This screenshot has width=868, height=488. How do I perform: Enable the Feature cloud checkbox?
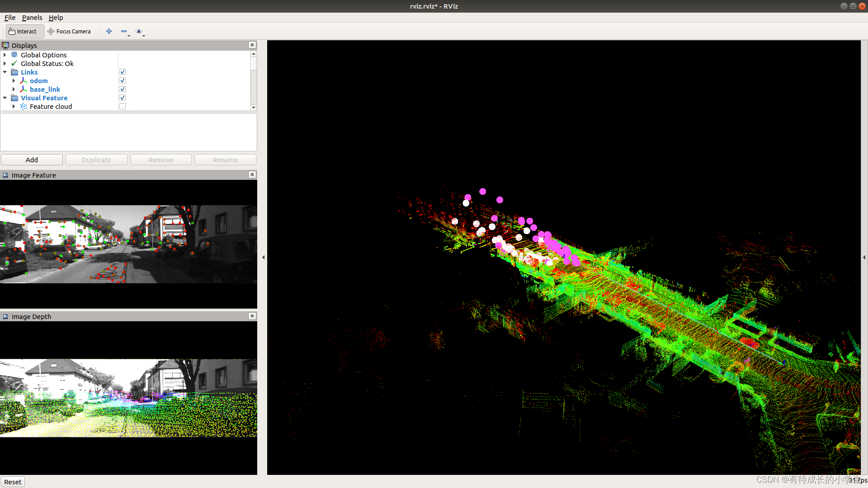[x=123, y=106]
